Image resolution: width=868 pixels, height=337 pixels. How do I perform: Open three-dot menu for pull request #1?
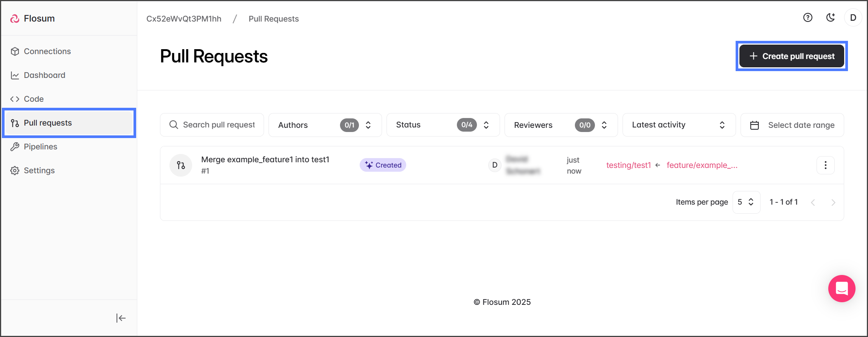(825, 165)
